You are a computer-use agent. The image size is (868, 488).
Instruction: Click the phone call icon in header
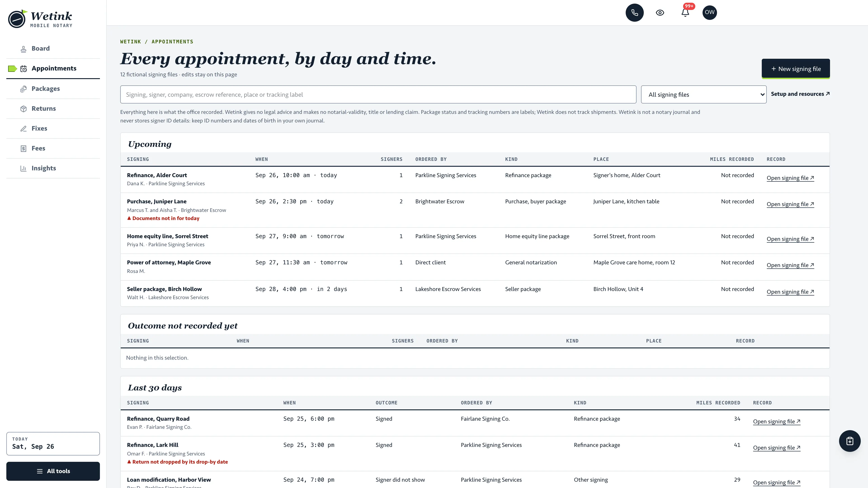tap(634, 12)
